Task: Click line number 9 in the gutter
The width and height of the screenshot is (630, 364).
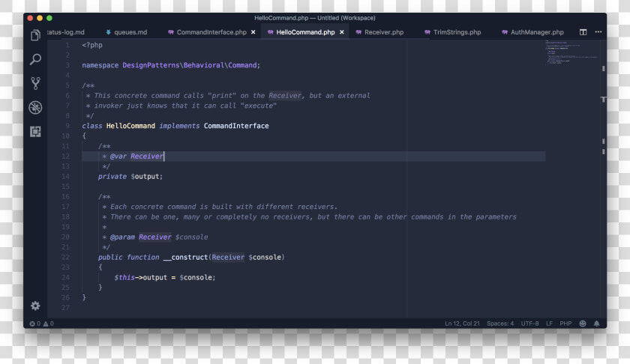Action: click(67, 126)
